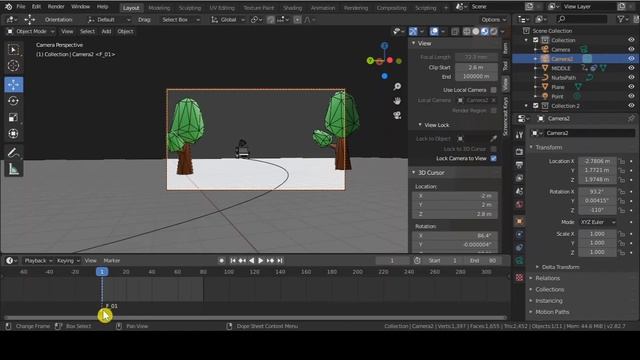Switch to the Modeling workspace tab
Image resolution: width=640 pixels, height=360 pixels.
pos(159,8)
